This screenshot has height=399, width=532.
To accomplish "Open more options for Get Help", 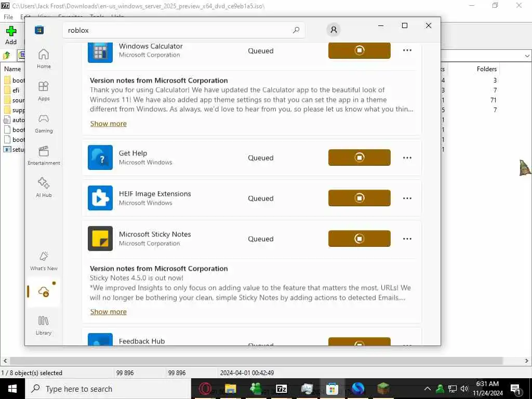I will tap(407, 158).
